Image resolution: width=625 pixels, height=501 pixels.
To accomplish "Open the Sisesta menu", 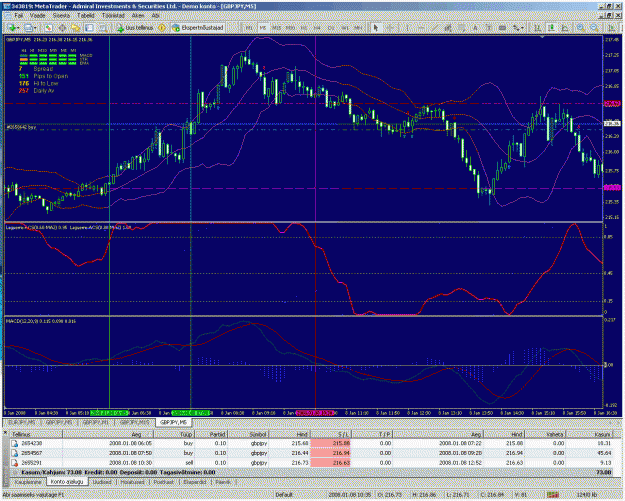I will click(x=61, y=16).
